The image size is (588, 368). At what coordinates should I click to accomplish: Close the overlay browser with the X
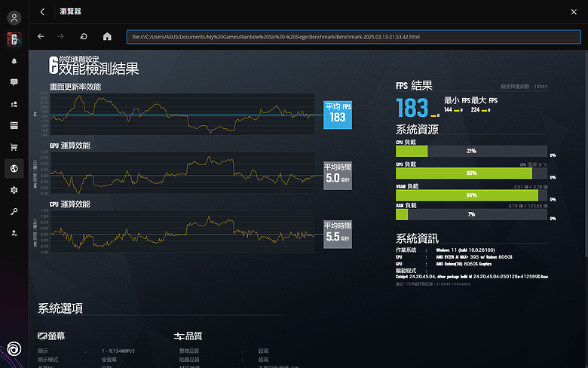[574, 12]
